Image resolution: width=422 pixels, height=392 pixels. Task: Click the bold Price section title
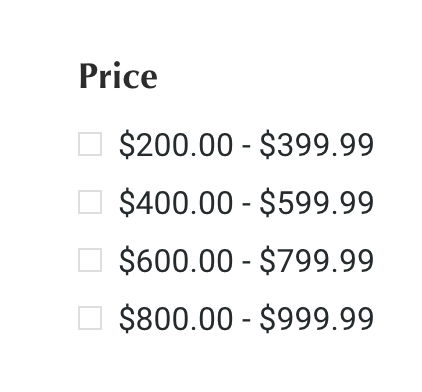point(118,76)
